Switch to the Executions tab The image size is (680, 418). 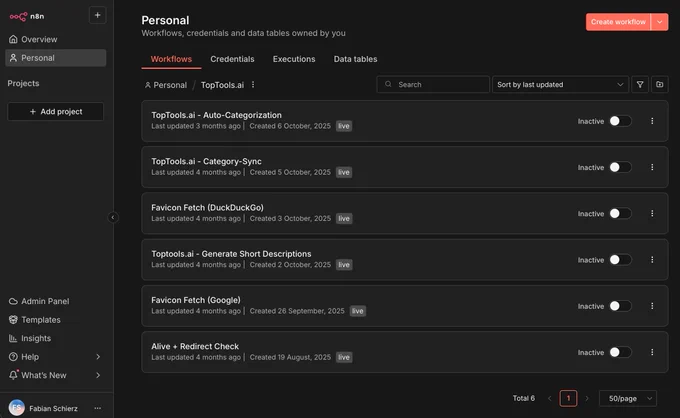coord(294,59)
